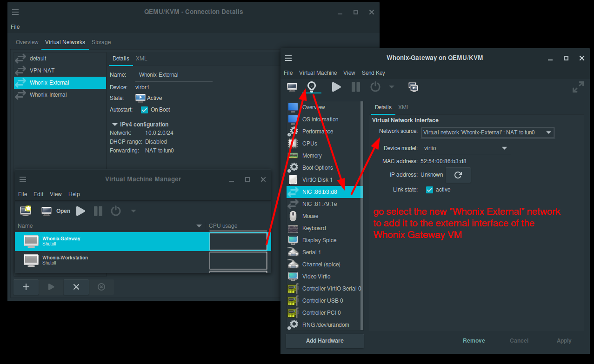This screenshot has height=364, width=594.
Task: Start Whonix-Gateway with the play button
Action: tap(336, 87)
